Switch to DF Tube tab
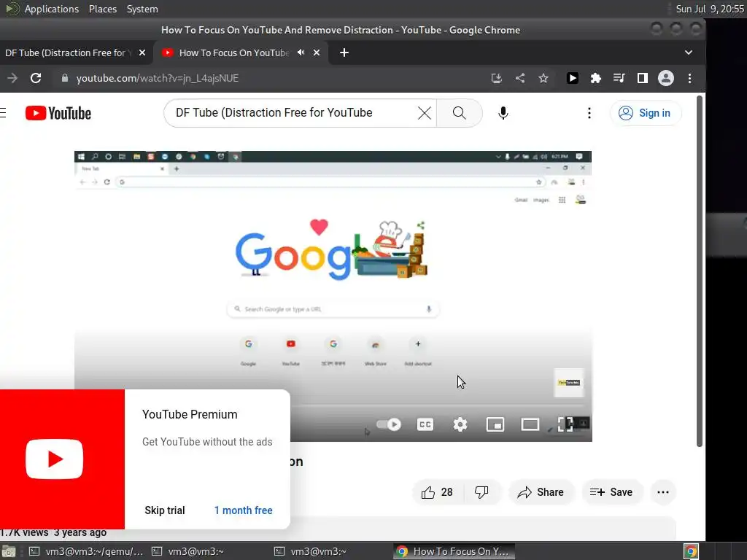This screenshot has width=747, height=560. coord(68,52)
